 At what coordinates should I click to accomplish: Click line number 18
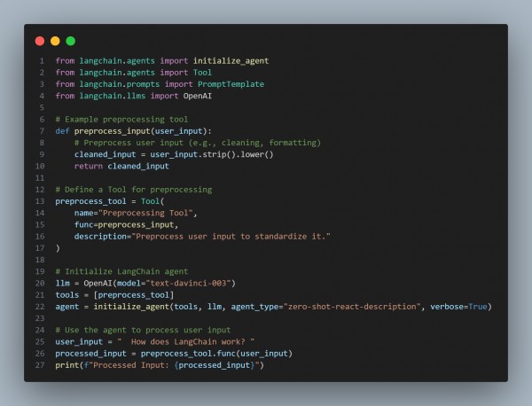tap(40, 260)
